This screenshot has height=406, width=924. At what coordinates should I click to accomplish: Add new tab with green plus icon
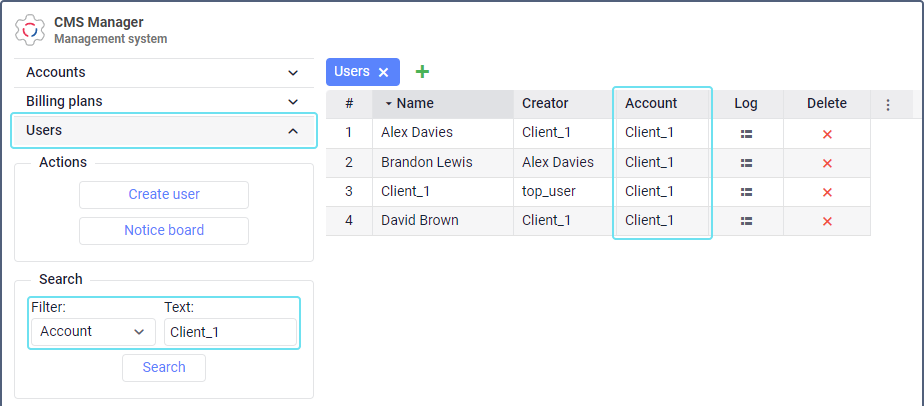point(422,72)
